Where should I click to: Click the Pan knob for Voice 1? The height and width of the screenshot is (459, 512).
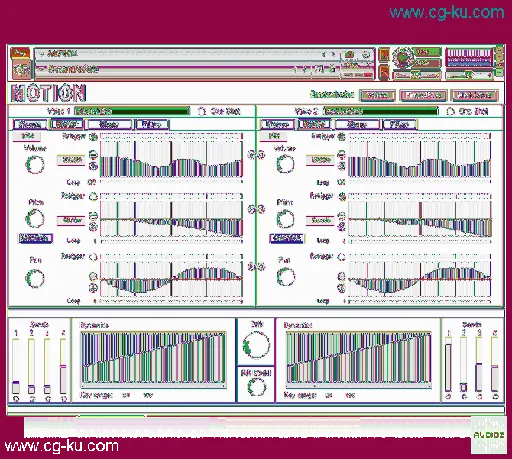click(35, 278)
